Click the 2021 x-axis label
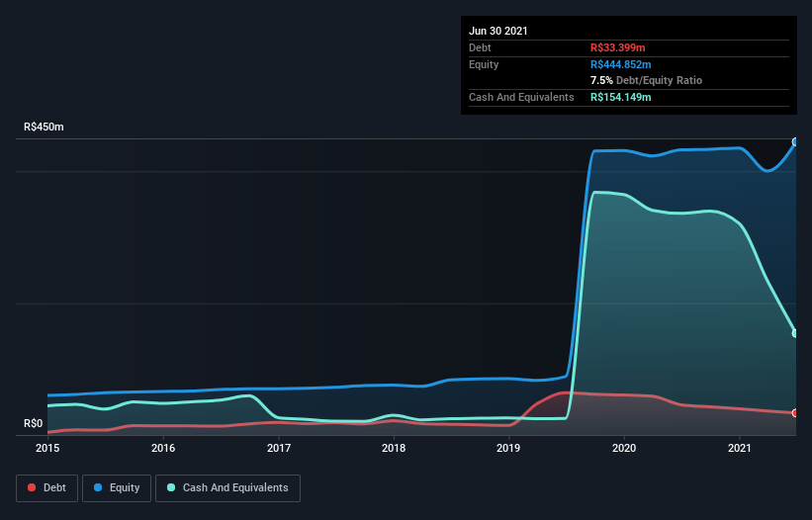The image size is (812, 520). pyautogui.click(x=740, y=448)
